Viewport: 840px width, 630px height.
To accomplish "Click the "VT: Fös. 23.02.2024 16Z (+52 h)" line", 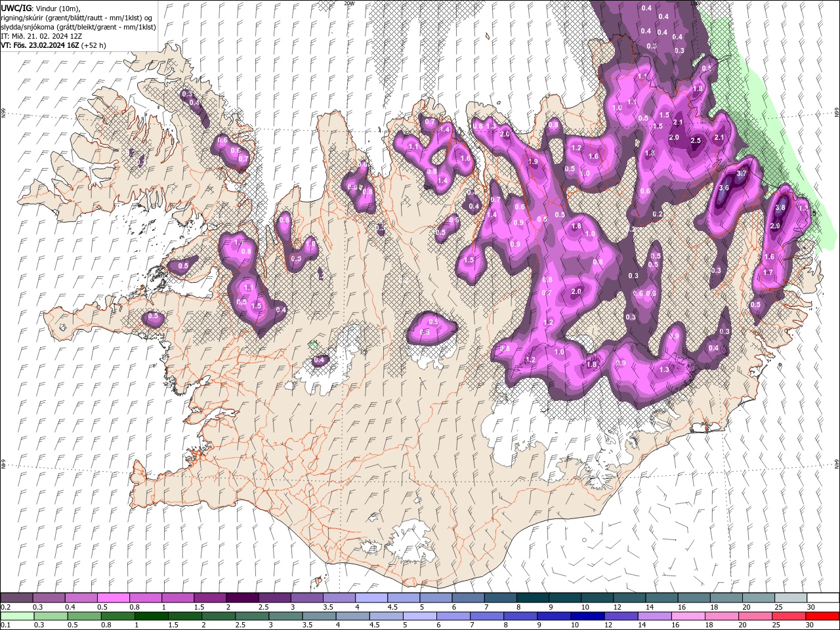I will pyautogui.click(x=53, y=45).
